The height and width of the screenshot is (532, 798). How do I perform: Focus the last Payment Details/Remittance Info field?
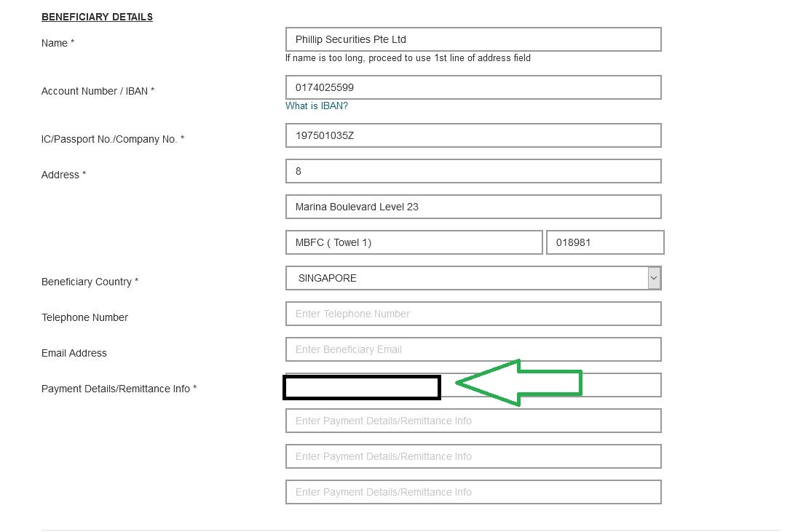tap(473, 492)
